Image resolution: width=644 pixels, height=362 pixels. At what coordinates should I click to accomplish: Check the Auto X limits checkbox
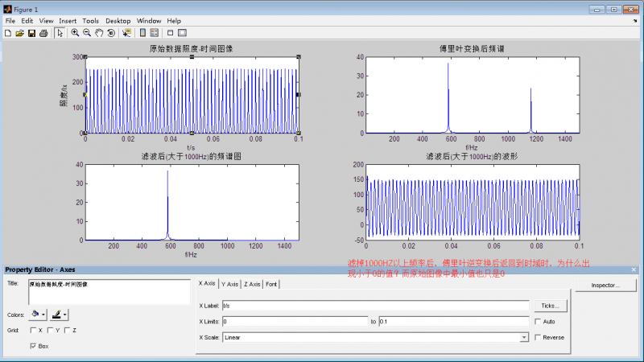(x=539, y=321)
